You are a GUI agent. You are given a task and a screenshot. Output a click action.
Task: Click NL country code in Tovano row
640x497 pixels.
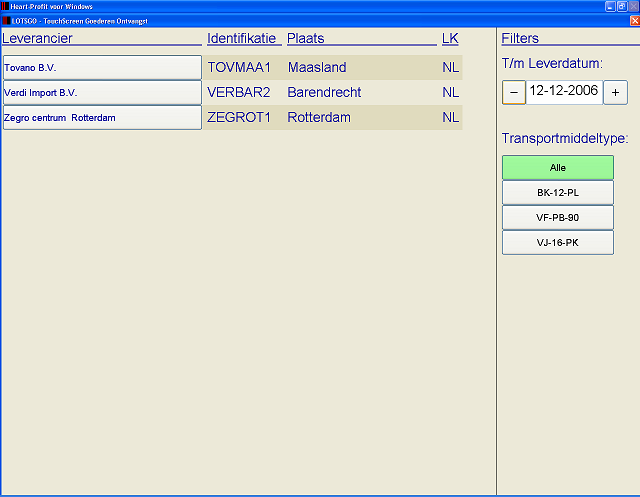pos(451,67)
